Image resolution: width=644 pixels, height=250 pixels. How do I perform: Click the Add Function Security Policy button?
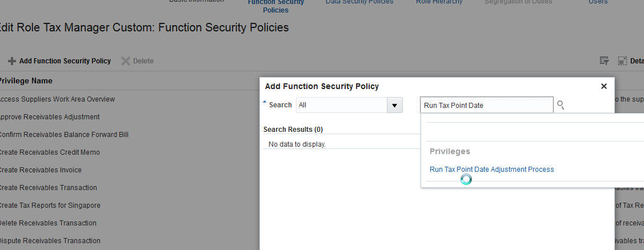click(65, 61)
